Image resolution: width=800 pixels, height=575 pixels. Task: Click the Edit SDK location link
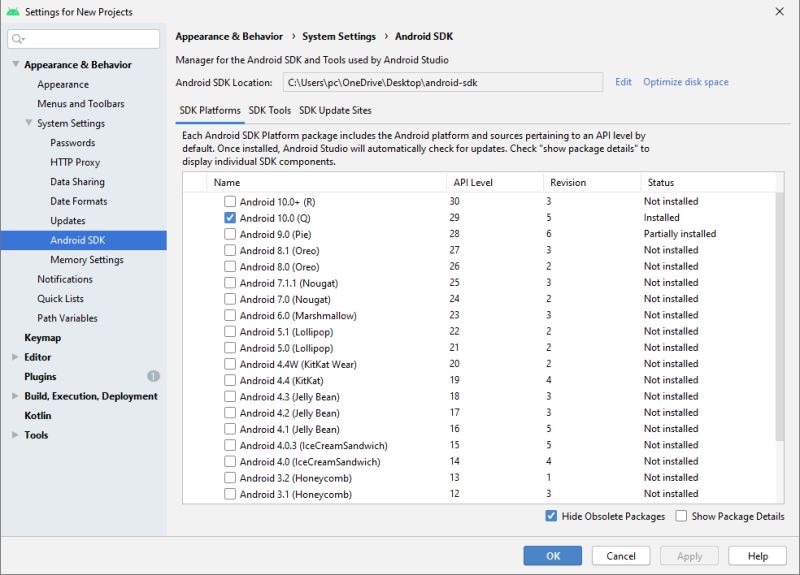(623, 82)
